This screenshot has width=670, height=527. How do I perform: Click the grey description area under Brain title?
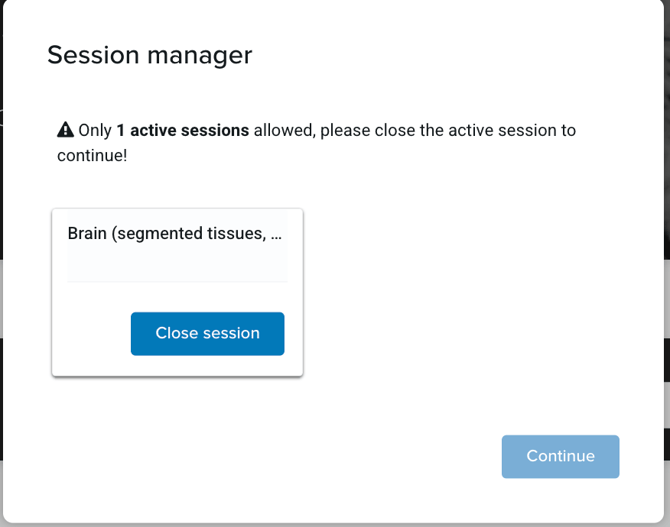[x=176, y=265]
